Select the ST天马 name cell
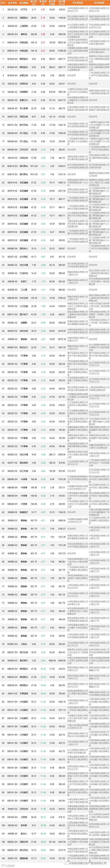Image resolution: width=110 pixels, height=868 pixels. [24, 10]
